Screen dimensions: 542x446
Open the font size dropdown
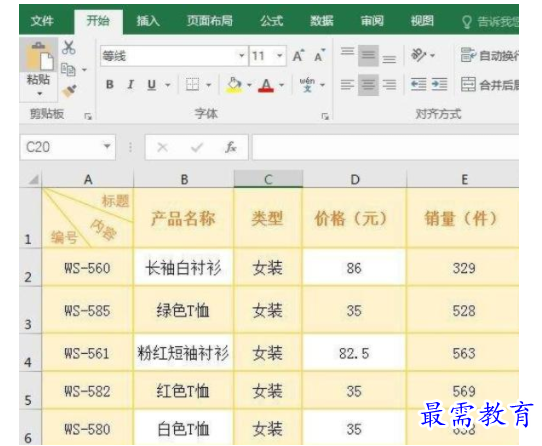(280, 56)
